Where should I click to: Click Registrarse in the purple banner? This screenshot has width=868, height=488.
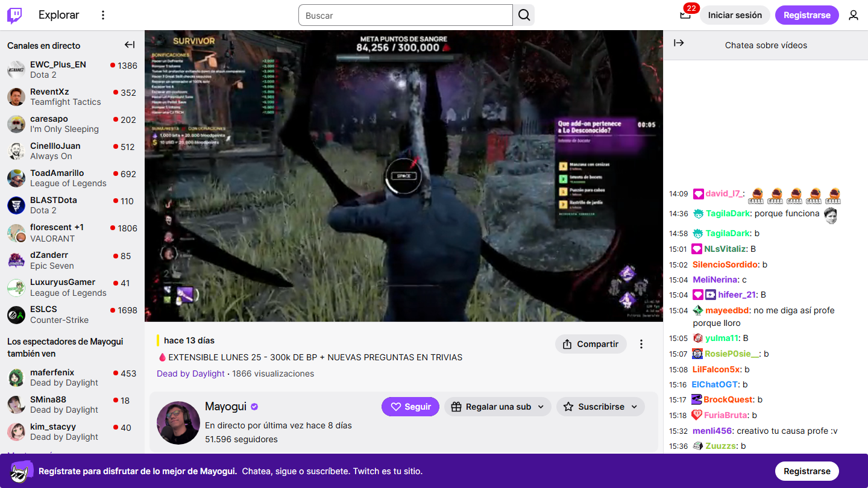807,471
